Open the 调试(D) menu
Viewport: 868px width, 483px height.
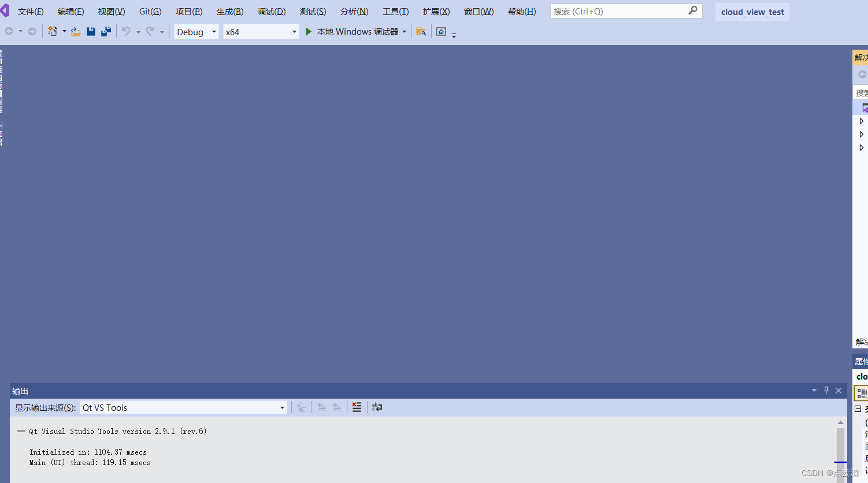click(272, 12)
